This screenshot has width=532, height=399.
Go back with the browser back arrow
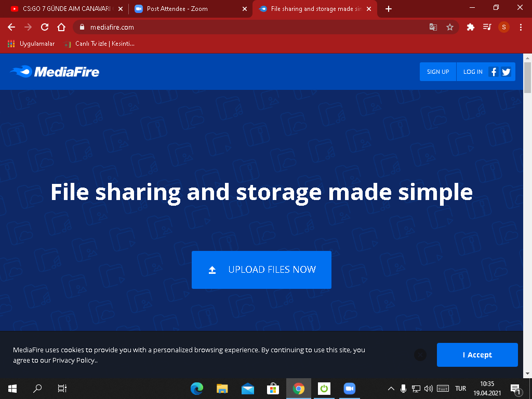click(11, 27)
